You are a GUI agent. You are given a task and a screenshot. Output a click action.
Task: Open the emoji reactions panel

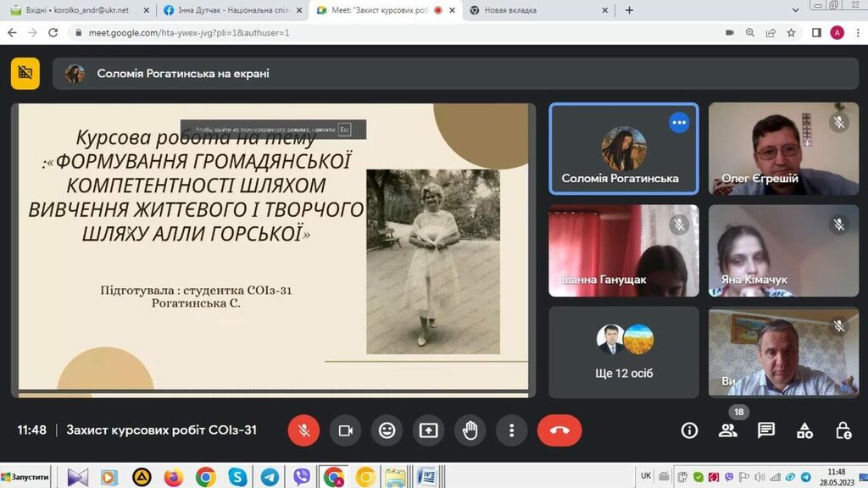(x=387, y=430)
